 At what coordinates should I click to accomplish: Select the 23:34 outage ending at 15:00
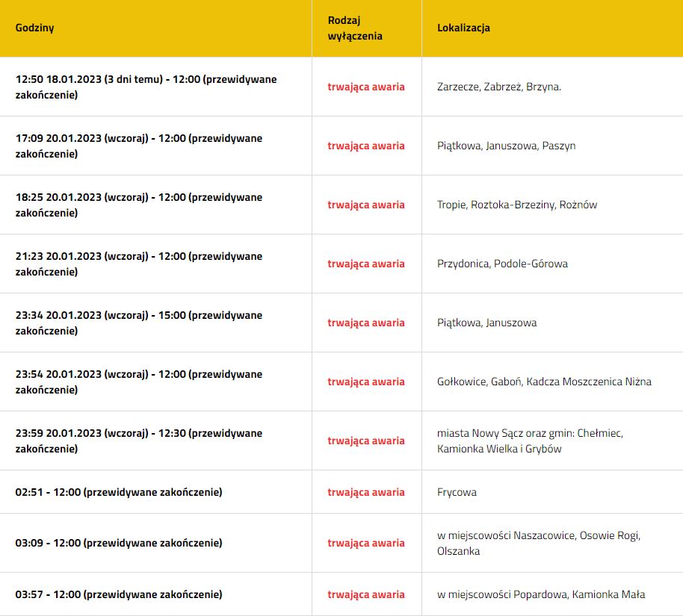(139, 323)
